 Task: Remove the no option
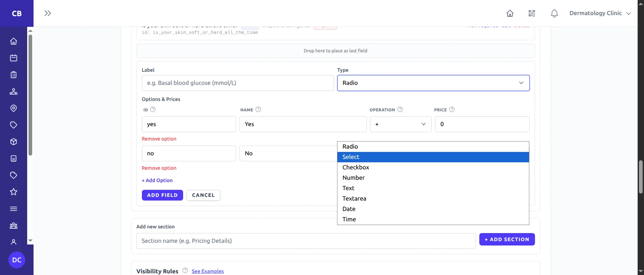(x=159, y=168)
